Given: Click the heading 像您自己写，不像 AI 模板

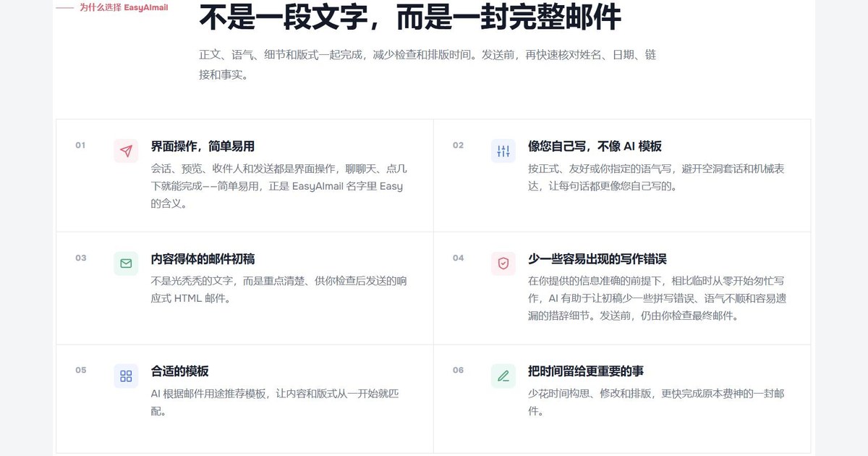Looking at the screenshot, I should [595, 146].
